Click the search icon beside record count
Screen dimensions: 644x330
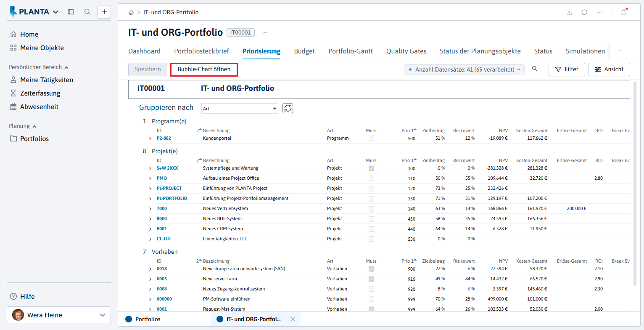point(535,69)
